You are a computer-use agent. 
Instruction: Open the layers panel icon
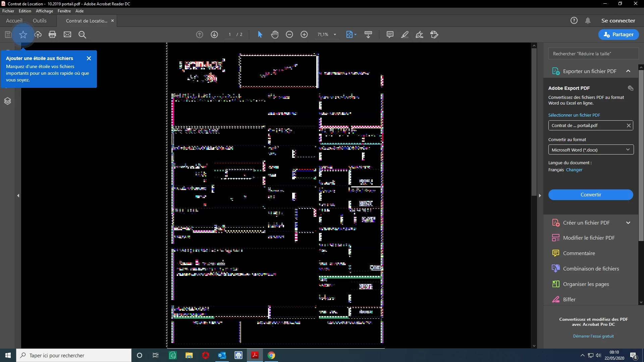(7, 101)
